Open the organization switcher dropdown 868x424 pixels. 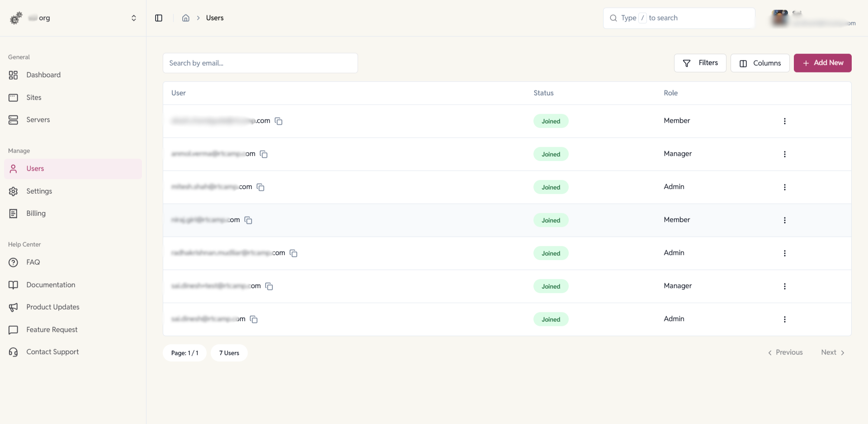click(x=134, y=18)
